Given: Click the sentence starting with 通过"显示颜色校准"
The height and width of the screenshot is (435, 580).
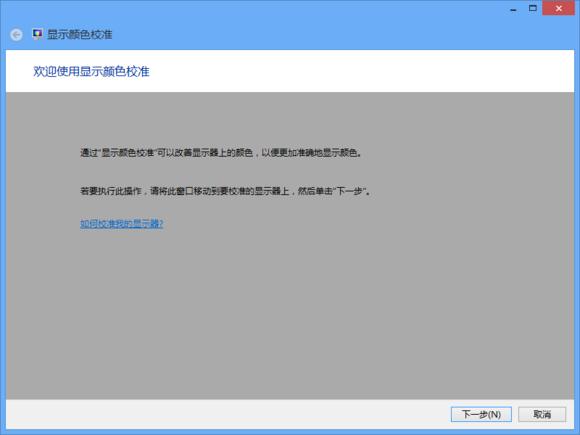Looking at the screenshot, I should 221,152.
